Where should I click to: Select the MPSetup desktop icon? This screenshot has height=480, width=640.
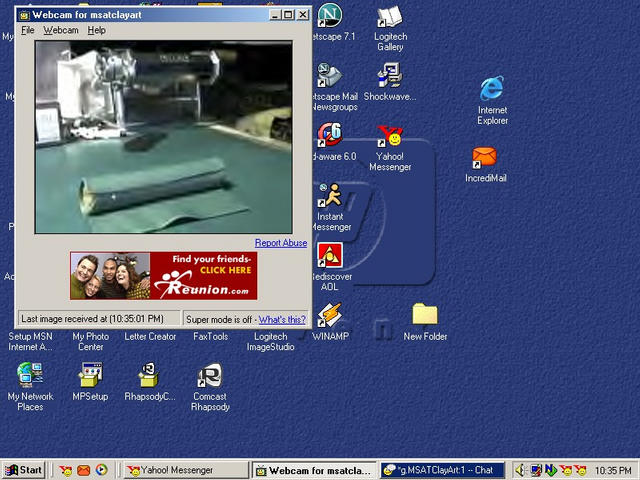click(90, 375)
